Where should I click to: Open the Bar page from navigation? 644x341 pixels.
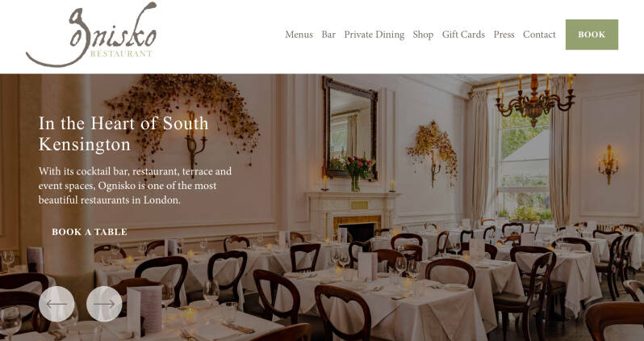coord(328,35)
